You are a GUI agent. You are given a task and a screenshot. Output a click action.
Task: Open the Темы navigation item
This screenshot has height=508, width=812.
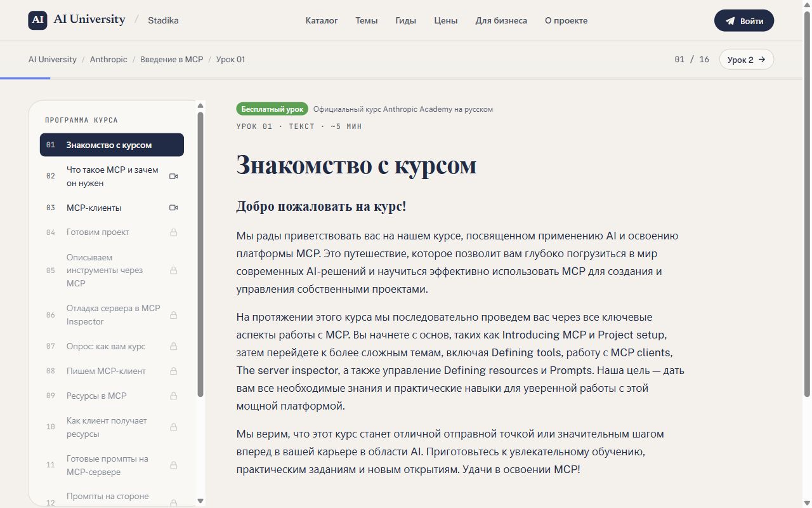[367, 20]
